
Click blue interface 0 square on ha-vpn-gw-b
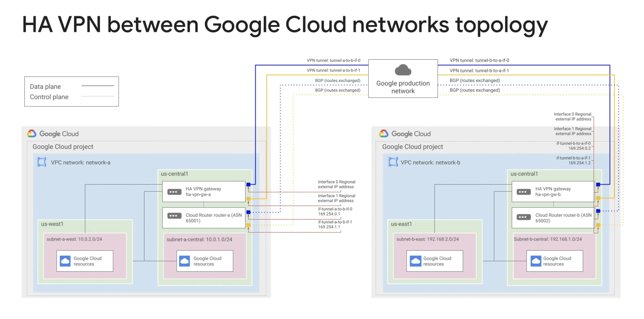[598, 184]
